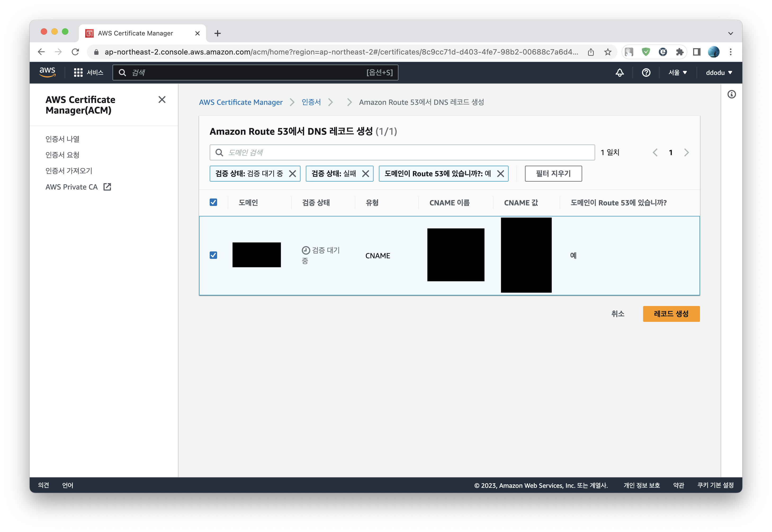Toggle the domain row checkbox
Viewport: 772px width, 532px height.
[x=213, y=255]
